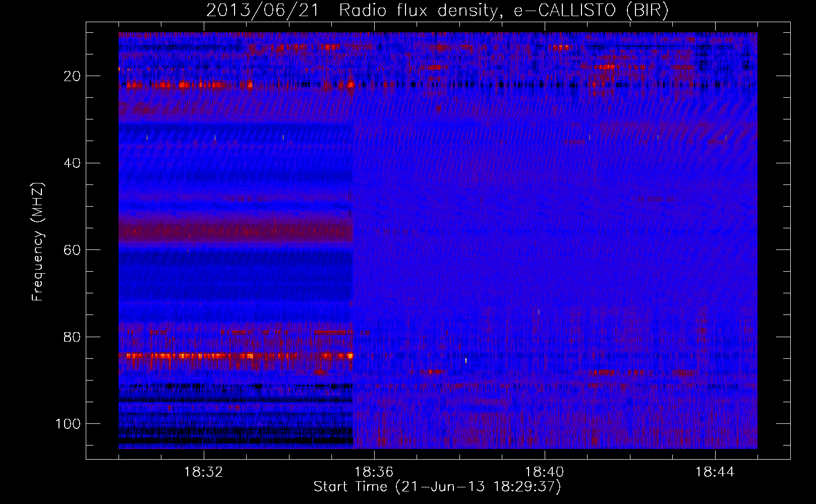Click the time tick label 18:36

pyautogui.click(x=374, y=472)
